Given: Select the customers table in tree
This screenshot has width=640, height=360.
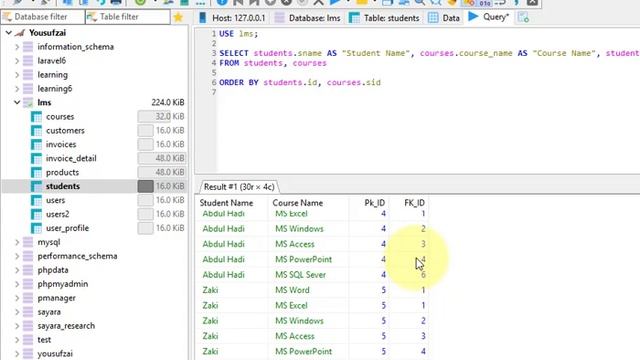Looking at the screenshot, I should pos(65,131).
